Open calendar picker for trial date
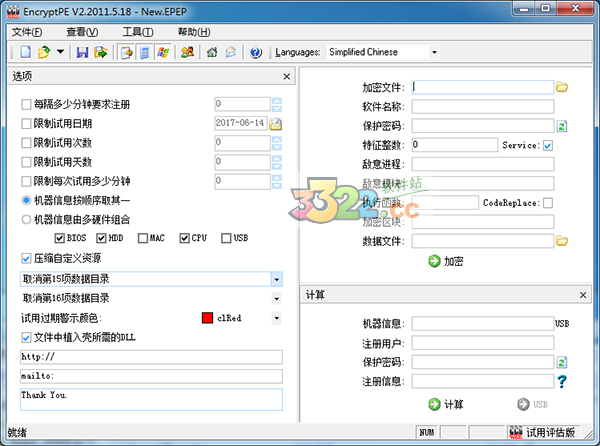The height and width of the screenshot is (446, 600). click(276, 124)
